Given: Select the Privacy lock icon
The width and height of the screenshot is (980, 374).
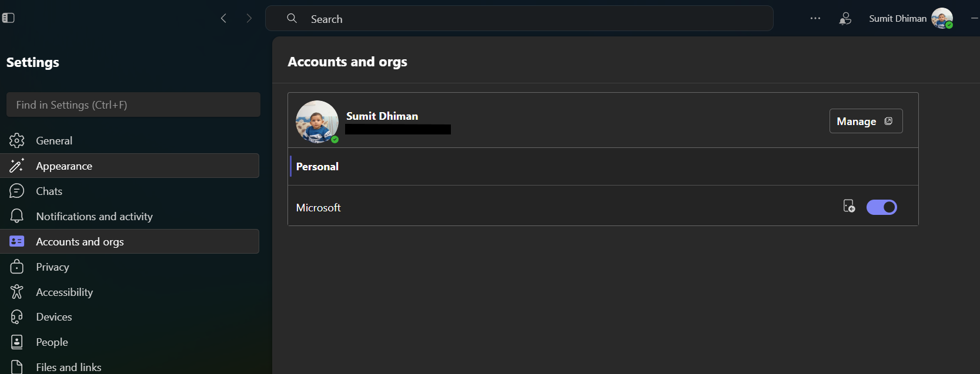Looking at the screenshot, I should tap(16, 267).
